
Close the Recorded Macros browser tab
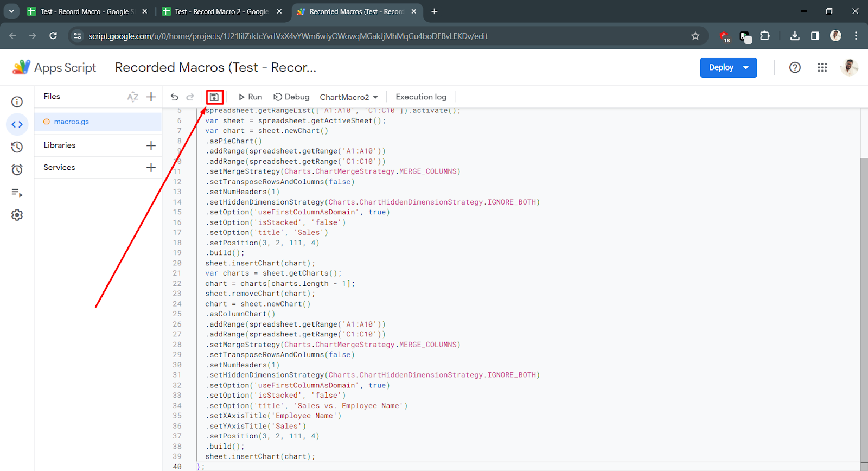click(414, 11)
